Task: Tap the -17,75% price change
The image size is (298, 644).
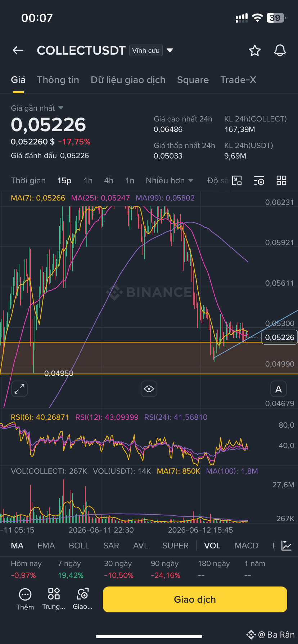Action: [74, 142]
